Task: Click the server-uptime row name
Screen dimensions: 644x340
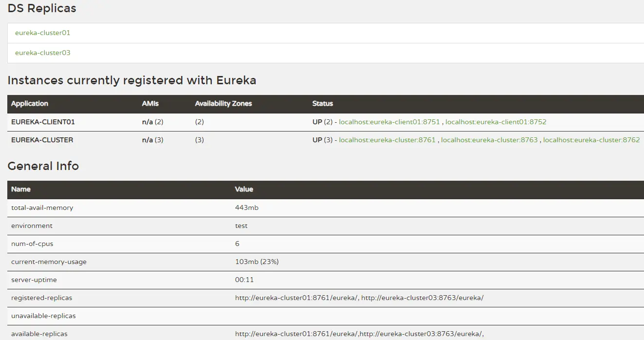Action: pyautogui.click(x=34, y=280)
